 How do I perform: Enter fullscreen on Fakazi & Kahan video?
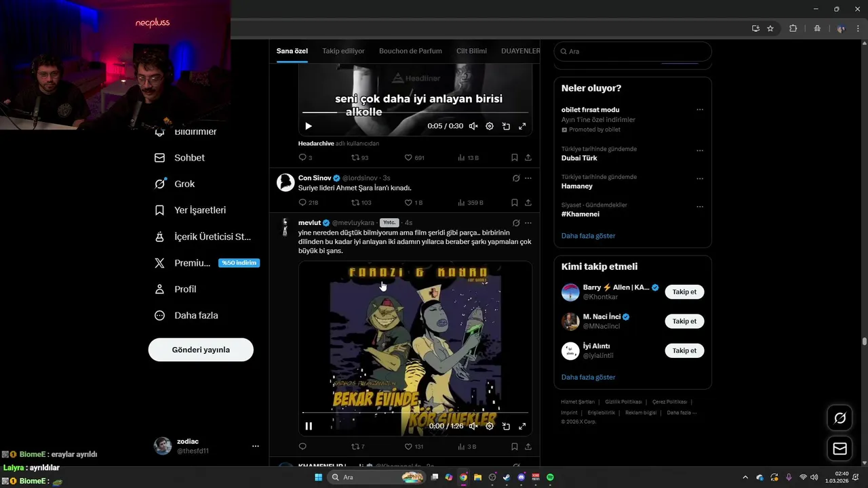(x=522, y=426)
